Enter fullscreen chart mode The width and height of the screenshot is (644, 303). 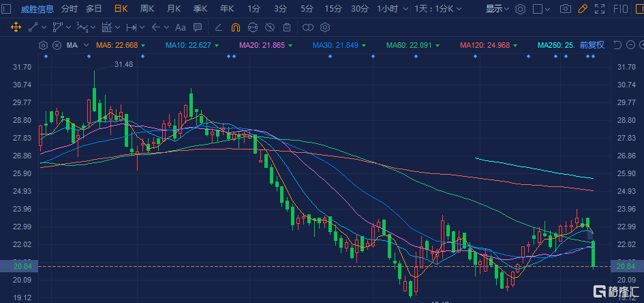[x=600, y=10]
